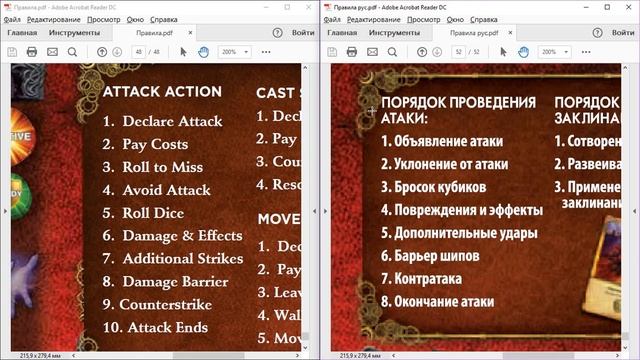This screenshot has height=360, width=640.
Task: Click page number field showing 48 in left window
Action: (139, 52)
